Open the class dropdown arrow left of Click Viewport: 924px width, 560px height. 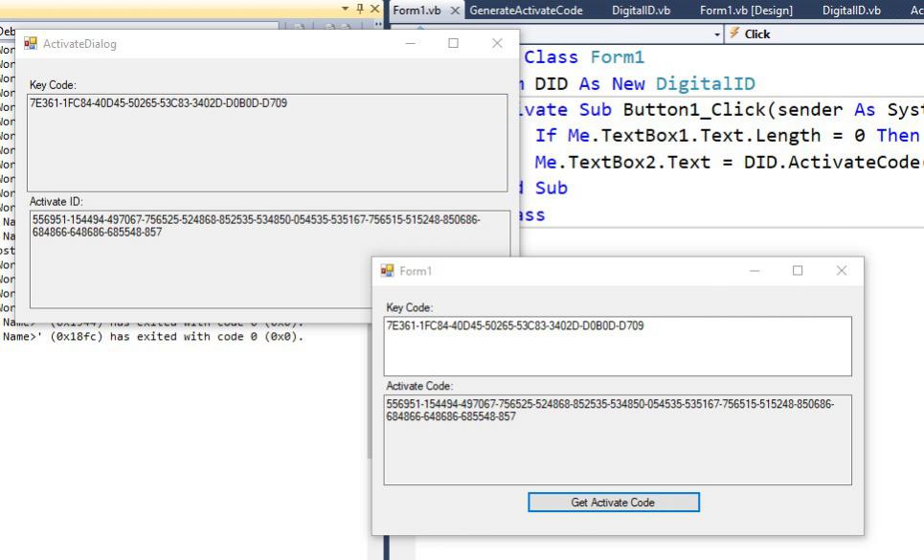pyautogui.click(x=718, y=34)
